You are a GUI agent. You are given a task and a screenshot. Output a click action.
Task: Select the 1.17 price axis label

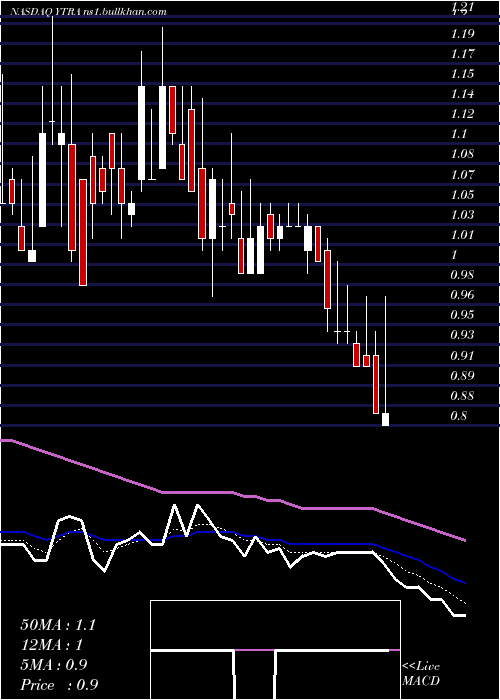[462, 54]
